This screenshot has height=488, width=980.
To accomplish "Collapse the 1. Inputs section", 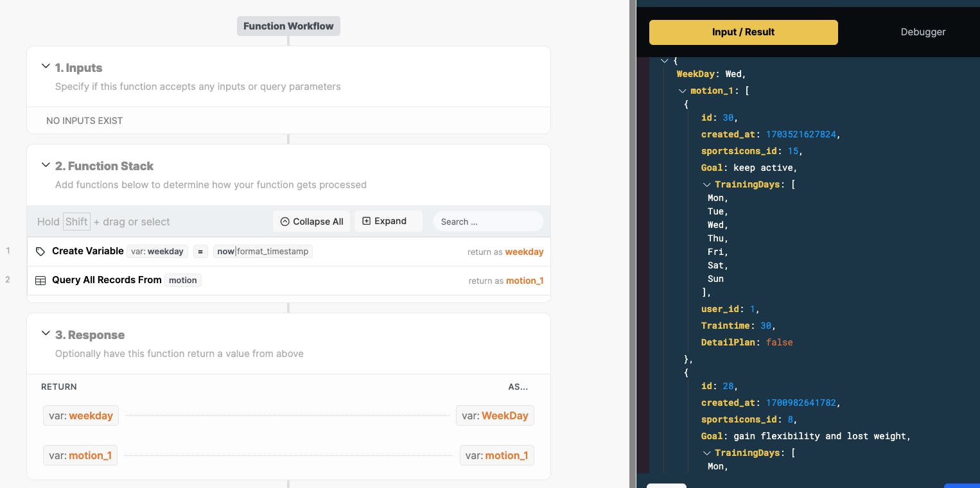I will pos(46,67).
